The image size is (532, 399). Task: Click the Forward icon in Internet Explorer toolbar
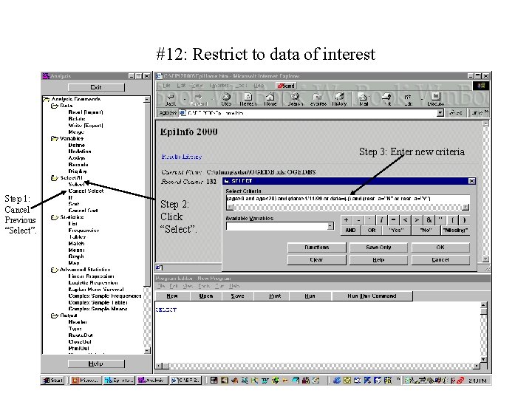coord(199,100)
